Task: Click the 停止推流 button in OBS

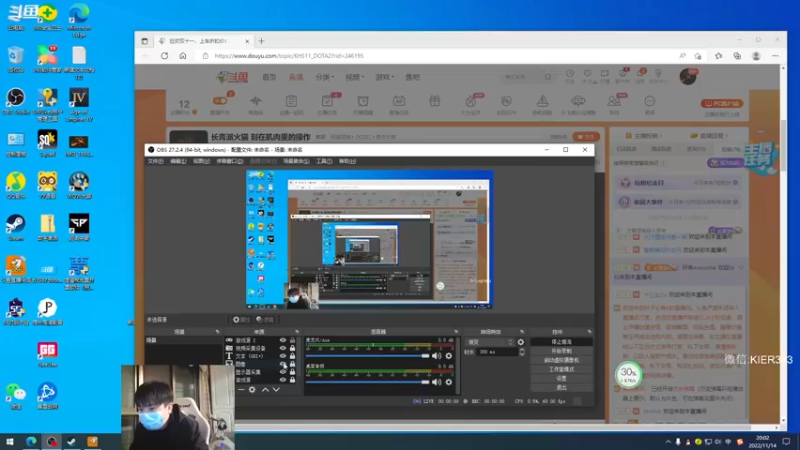Action: [x=561, y=342]
